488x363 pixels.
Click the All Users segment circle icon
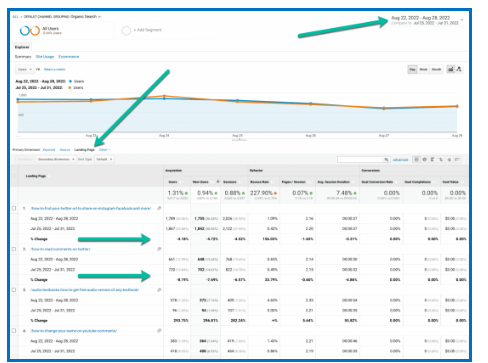[x=30, y=31]
